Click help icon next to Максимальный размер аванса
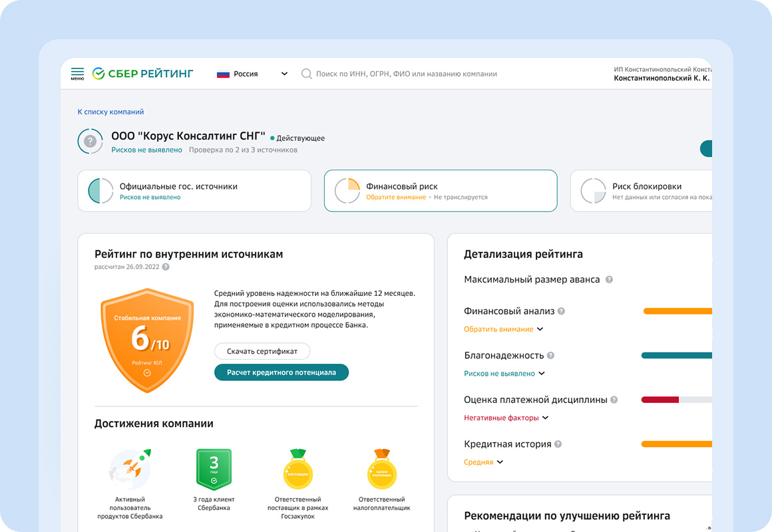The image size is (772, 532). point(609,279)
